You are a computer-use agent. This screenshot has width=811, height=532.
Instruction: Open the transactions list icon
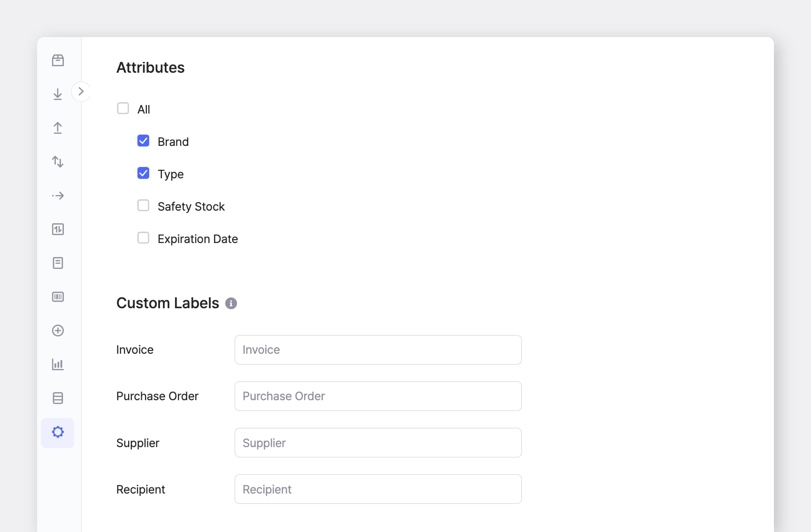point(58,263)
